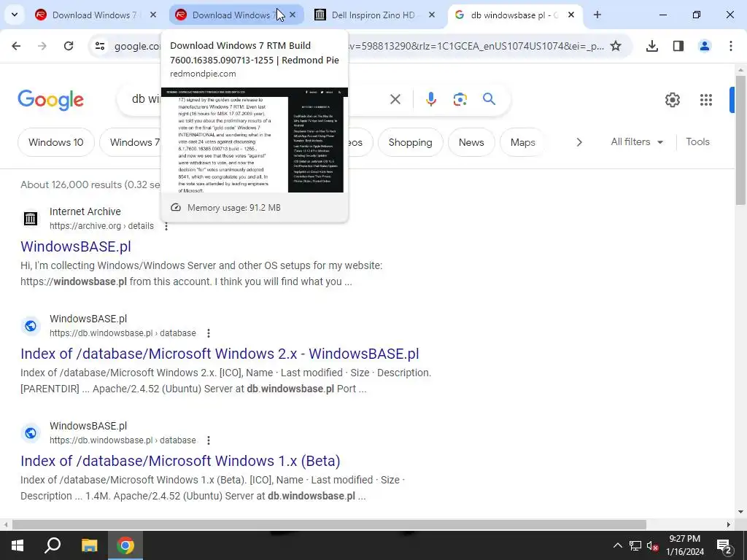The width and height of the screenshot is (747, 560).
Task: Switch to the first Download Windows 7 tab
Action: click(x=96, y=15)
